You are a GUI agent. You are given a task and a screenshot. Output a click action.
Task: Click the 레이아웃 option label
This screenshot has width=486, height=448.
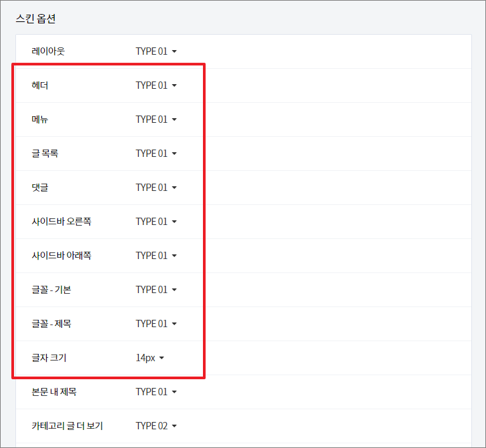click(48, 51)
